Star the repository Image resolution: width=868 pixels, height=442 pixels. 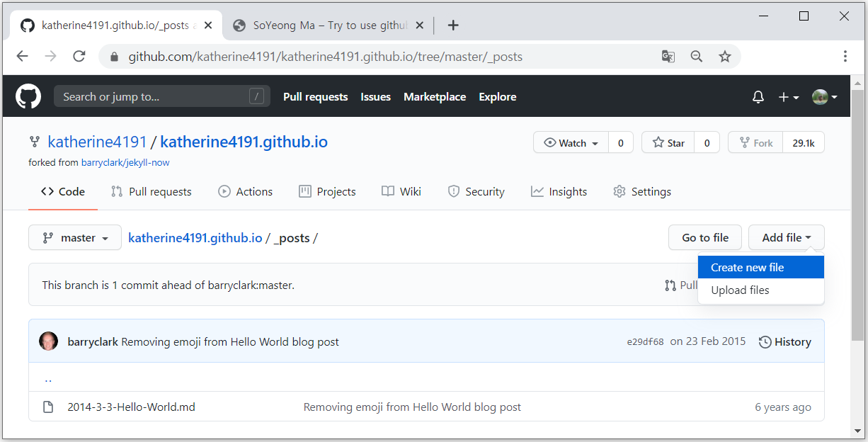click(668, 143)
